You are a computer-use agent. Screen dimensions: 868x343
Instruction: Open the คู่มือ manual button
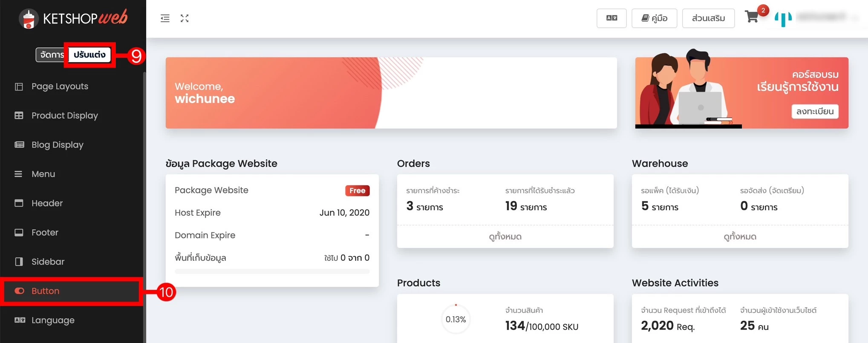tap(654, 18)
